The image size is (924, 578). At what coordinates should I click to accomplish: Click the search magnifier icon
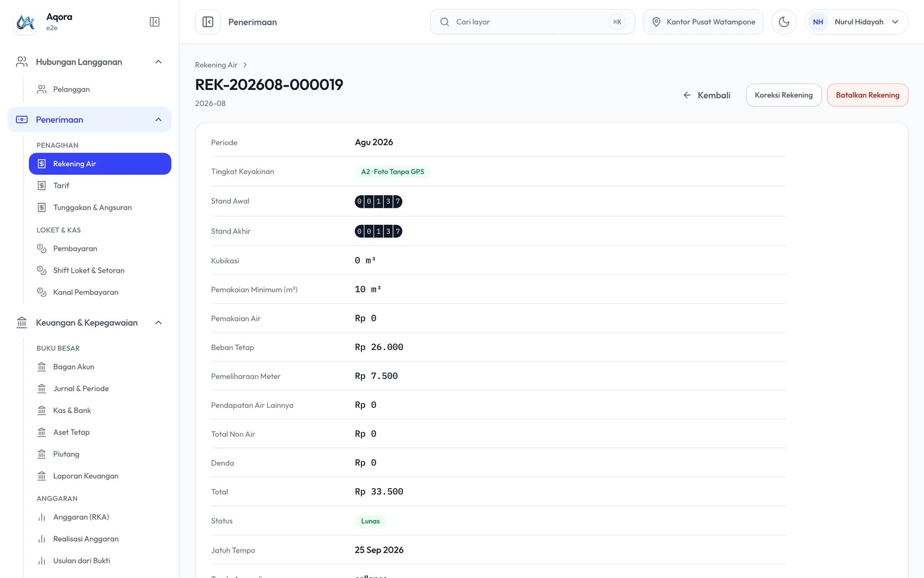(x=444, y=22)
